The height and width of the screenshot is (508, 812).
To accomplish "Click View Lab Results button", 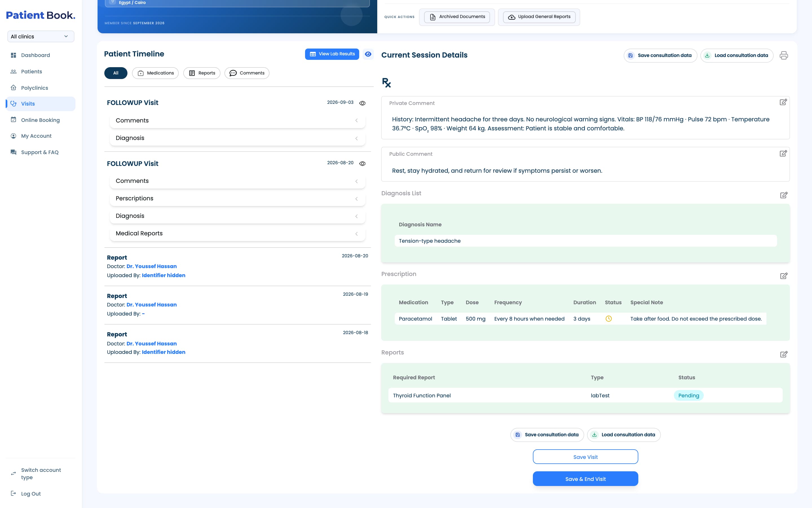I will pyautogui.click(x=332, y=54).
